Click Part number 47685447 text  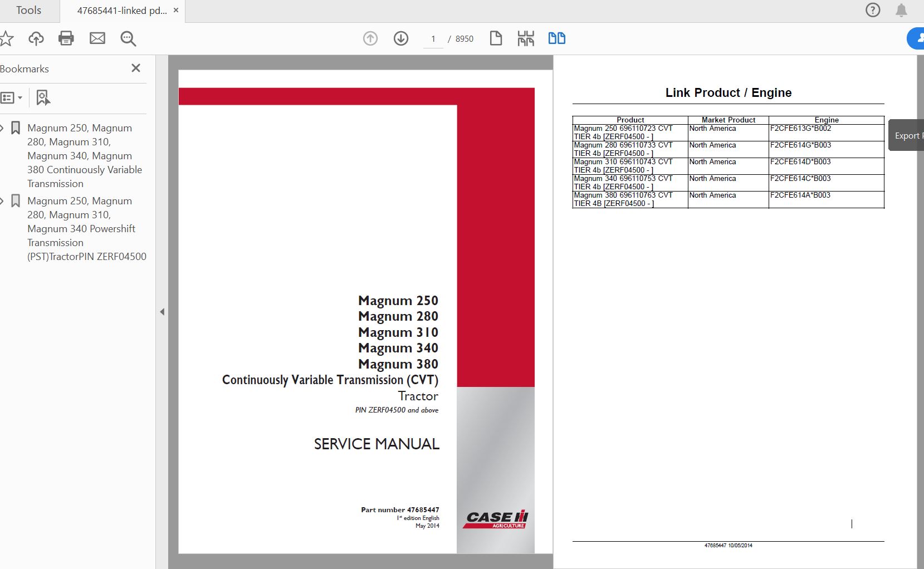click(x=400, y=509)
